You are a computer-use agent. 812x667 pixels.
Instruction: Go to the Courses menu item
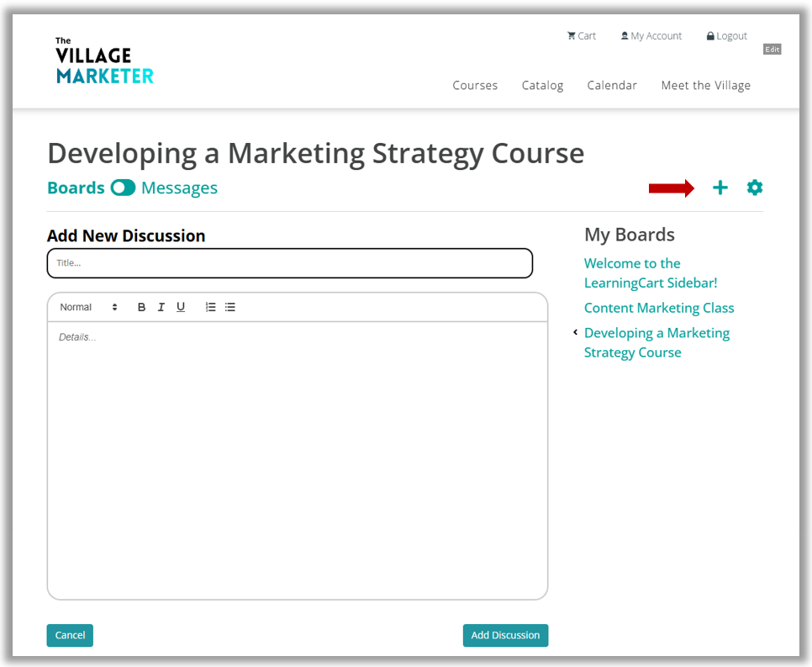click(475, 86)
